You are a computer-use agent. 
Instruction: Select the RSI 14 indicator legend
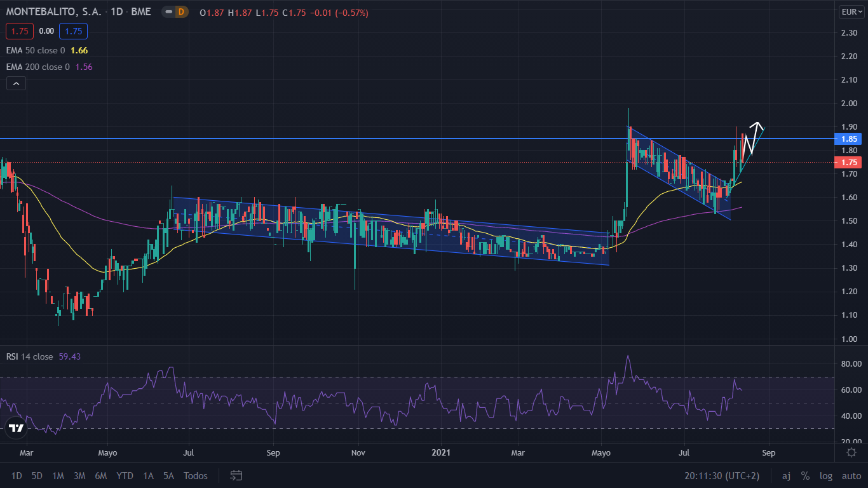pos(29,356)
